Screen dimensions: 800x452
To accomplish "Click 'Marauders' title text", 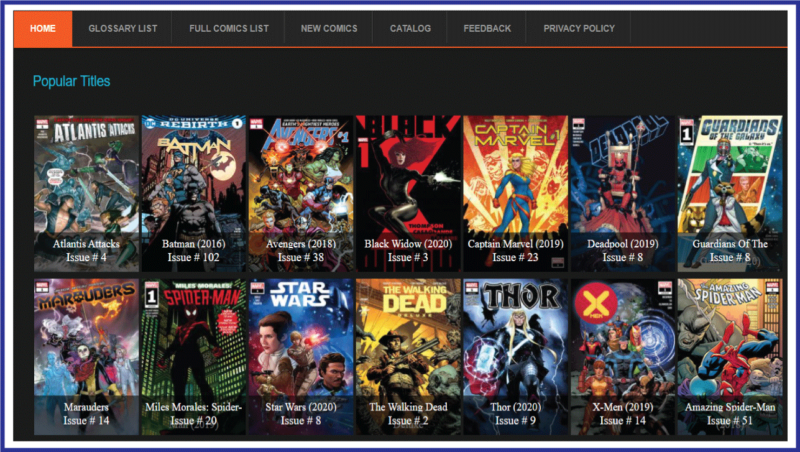I will pos(86,407).
